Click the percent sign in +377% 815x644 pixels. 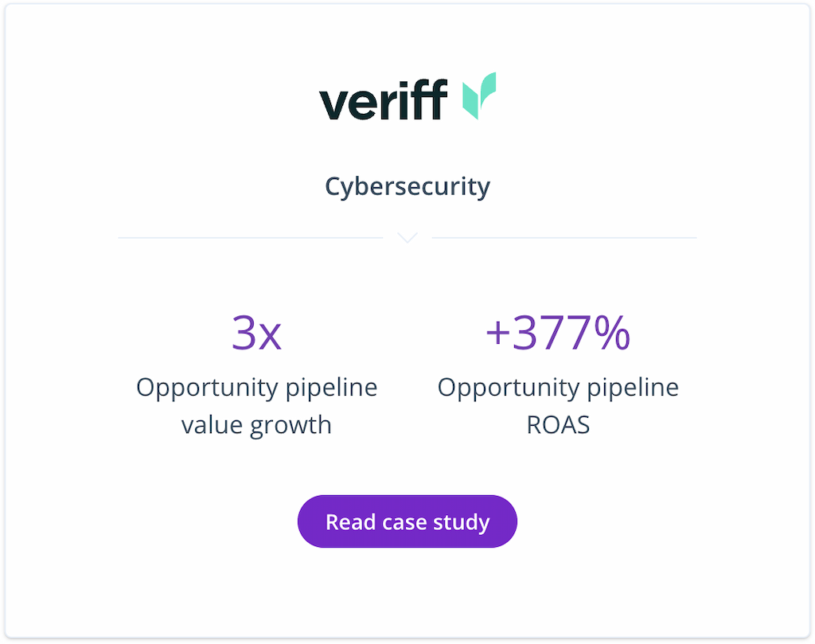click(612, 332)
